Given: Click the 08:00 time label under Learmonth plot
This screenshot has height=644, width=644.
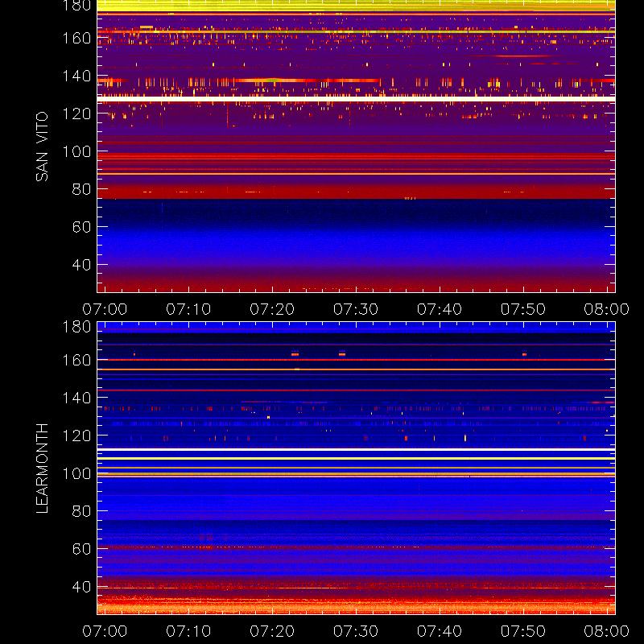Looking at the screenshot, I should (x=607, y=631).
